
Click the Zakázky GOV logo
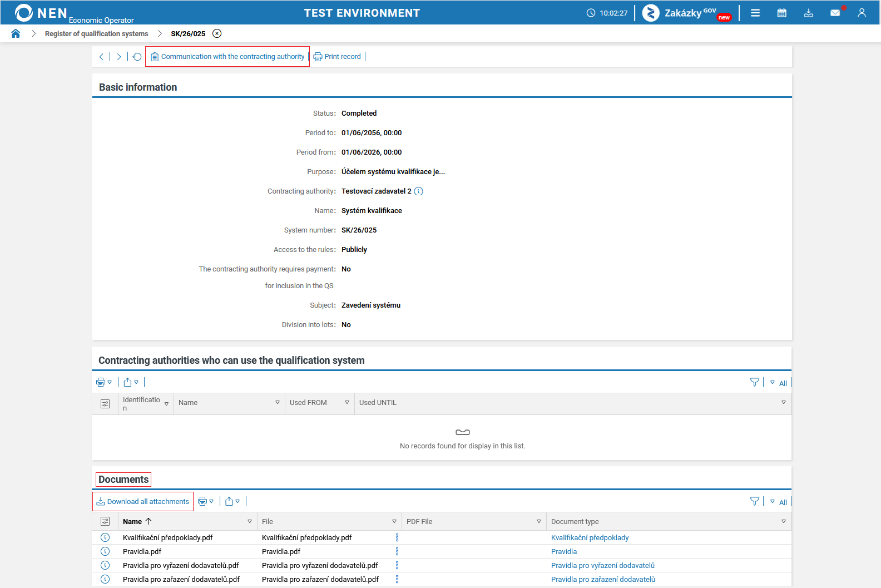687,13
